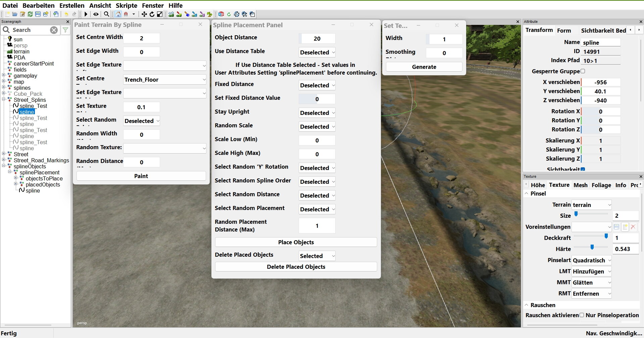Toggle the Sichtbarkeit checkbox in Attribute panel
Viewport: 644px width, 338px height.
(x=583, y=169)
